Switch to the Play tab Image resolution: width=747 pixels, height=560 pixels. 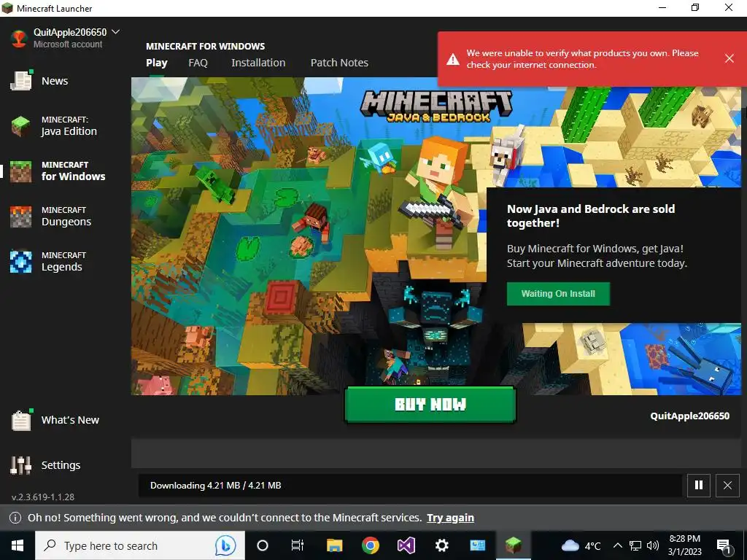click(x=157, y=63)
